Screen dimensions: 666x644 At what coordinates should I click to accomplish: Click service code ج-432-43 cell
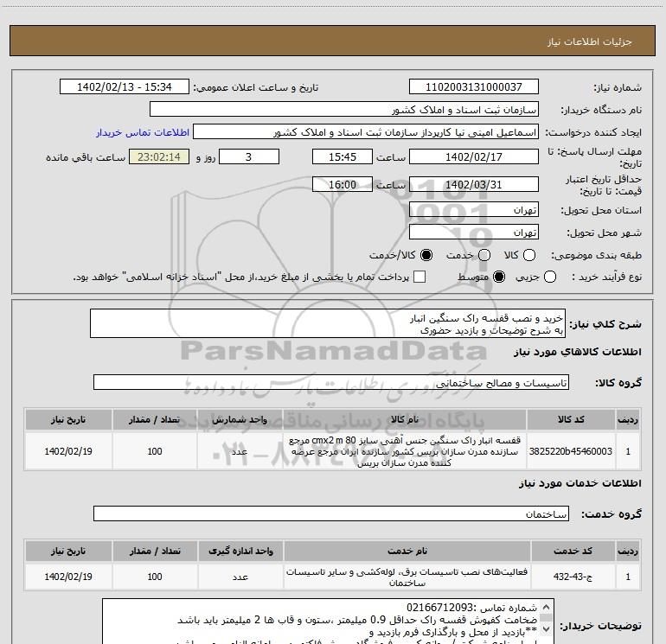[x=573, y=577]
